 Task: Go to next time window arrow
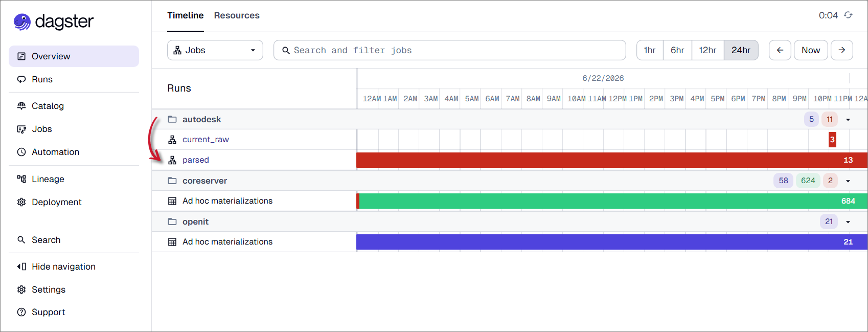pos(842,50)
